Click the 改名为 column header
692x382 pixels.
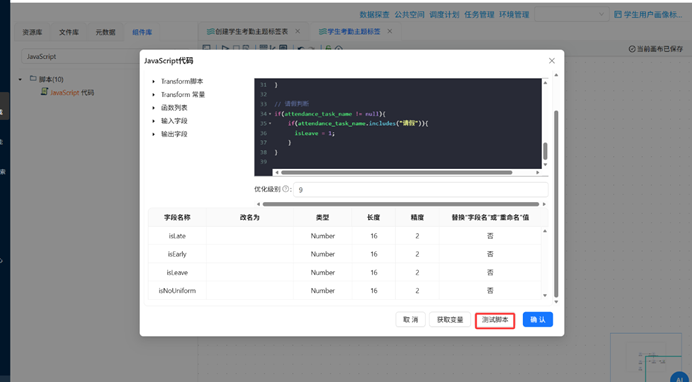coord(250,217)
